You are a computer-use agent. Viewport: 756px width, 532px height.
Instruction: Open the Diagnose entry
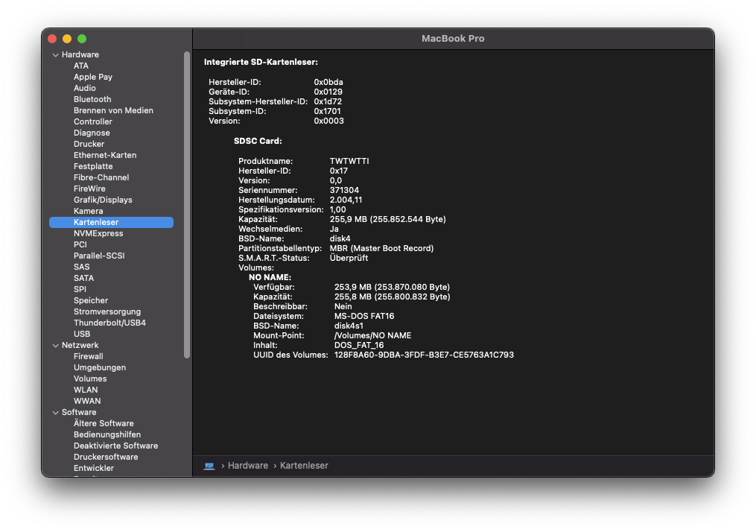[x=92, y=133]
